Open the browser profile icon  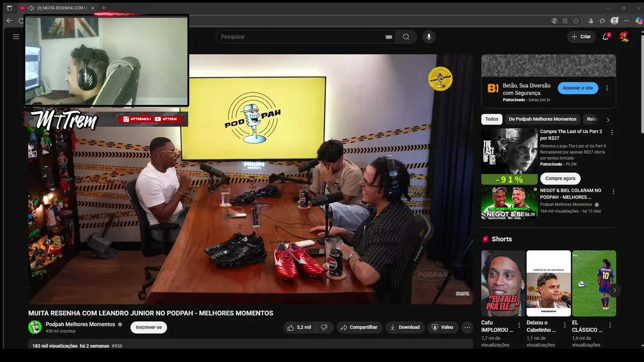click(614, 21)
